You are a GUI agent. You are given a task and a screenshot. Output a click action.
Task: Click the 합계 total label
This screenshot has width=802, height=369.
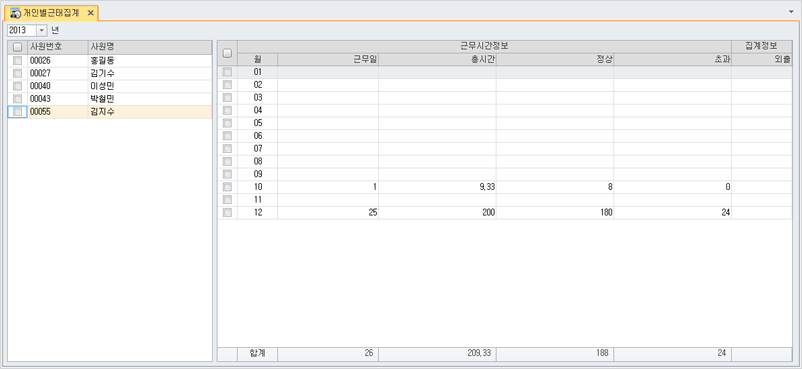tap(258, 354)
